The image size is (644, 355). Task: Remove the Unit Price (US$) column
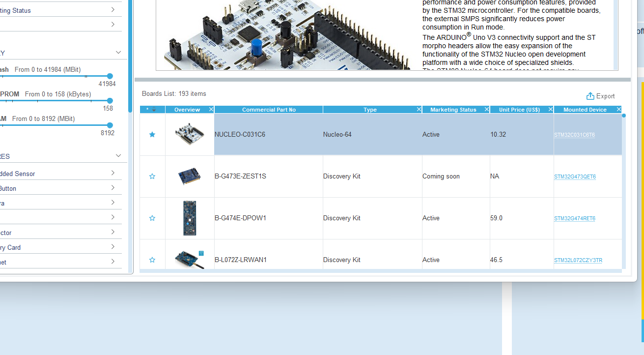point(550,109)
